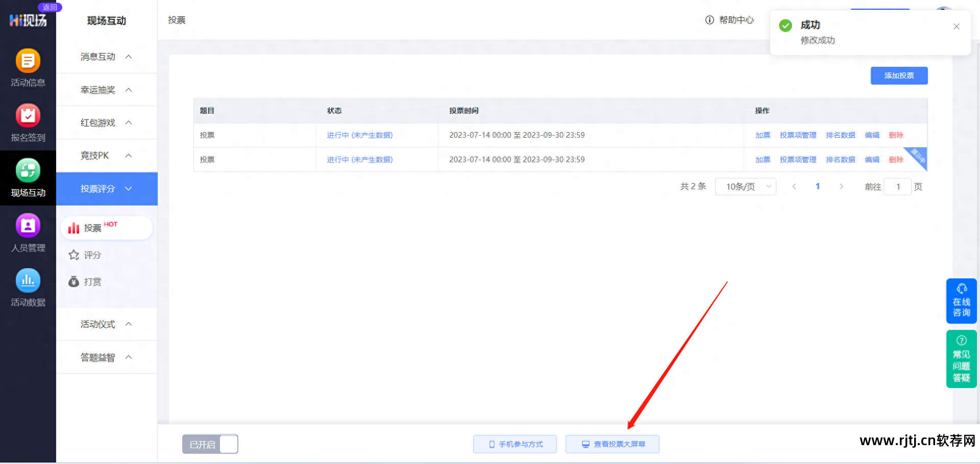This screenshot has width=980, height=464.
Task: Click the 添加投票 button
Action: pyautogui.click(x=899, y=75)
